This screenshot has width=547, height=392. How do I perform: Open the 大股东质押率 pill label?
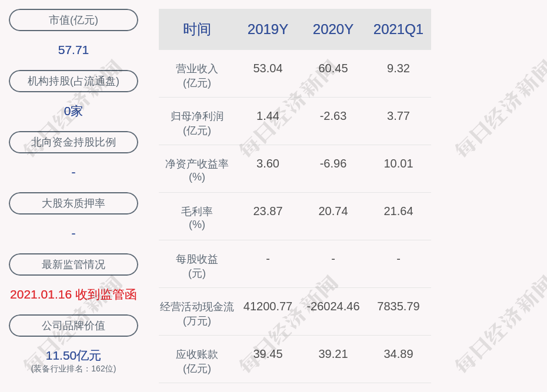coord(74,203)
